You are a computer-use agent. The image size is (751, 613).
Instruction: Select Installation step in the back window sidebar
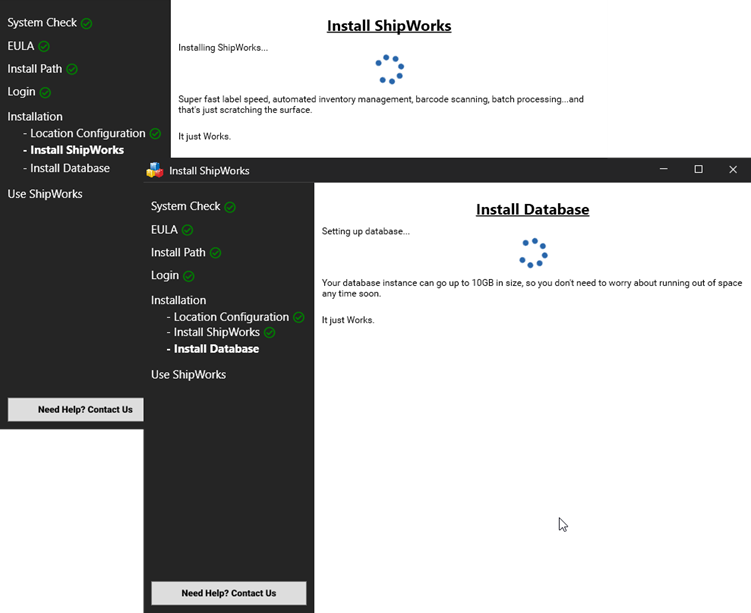35,117
